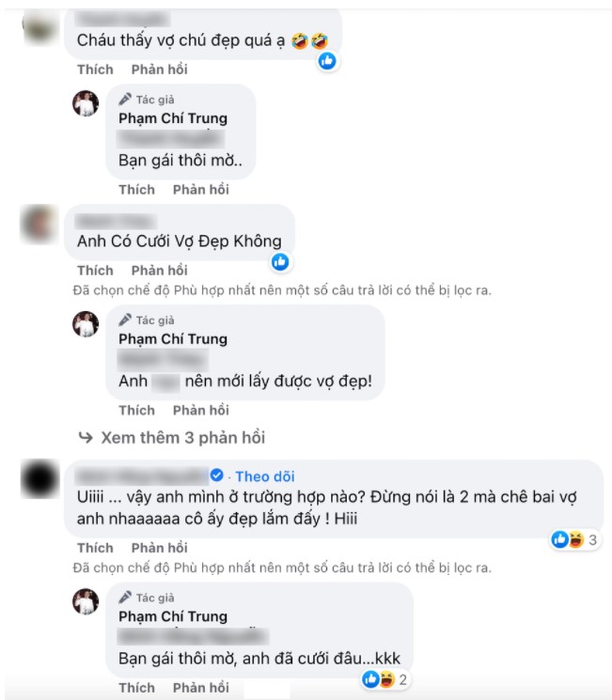Click blurred avatar of 'Anh Có Cưới' commenter
Viewport: 612px width, 700px height.
click(39, 225)
